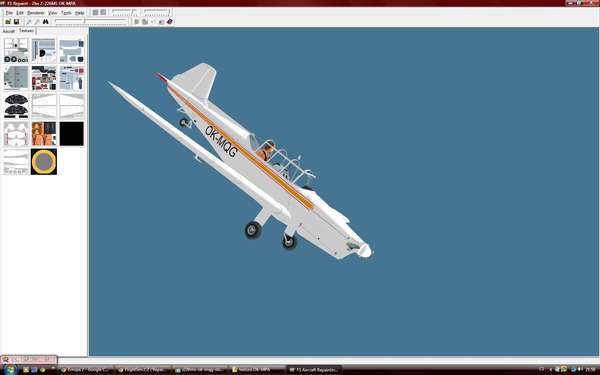Screen dimensions: 600x375
Task: Click the slider handle in the toolbar
Action: (x=85, y=22)
